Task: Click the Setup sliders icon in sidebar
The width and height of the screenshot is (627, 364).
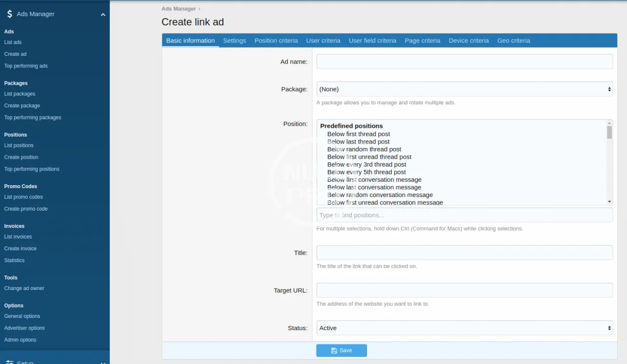Action: coord(9,362)
